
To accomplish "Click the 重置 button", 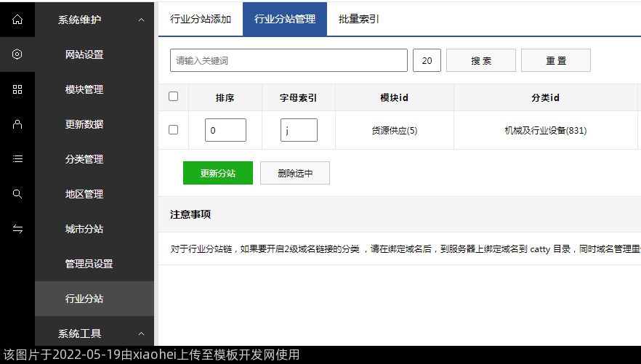I will click(556, 61).
